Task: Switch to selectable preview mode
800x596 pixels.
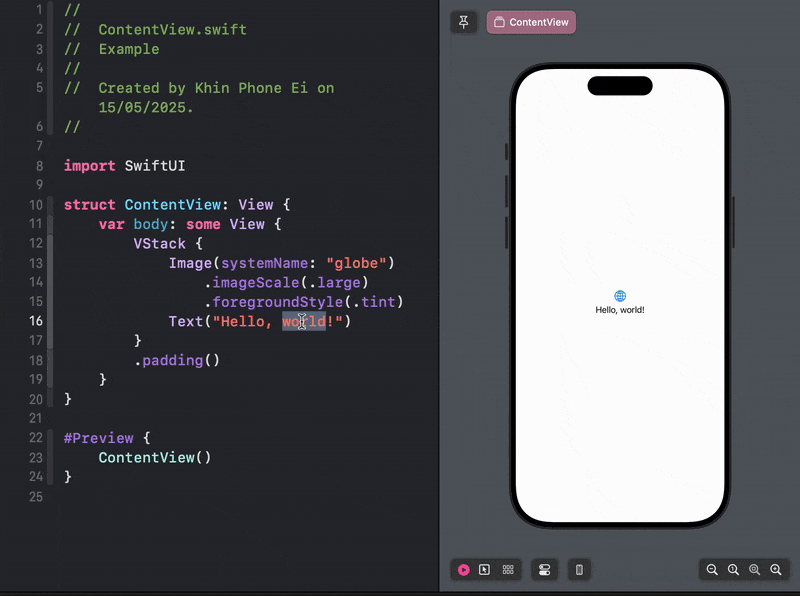Action: [484, 569]
